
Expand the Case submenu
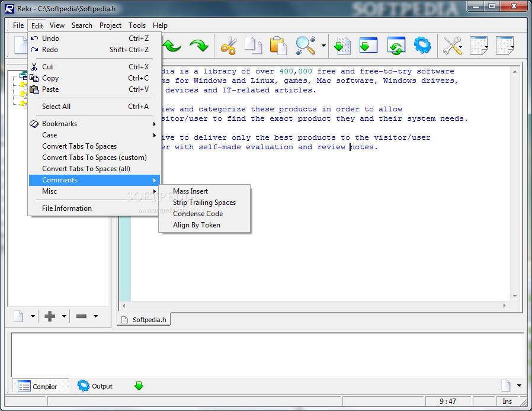pos(94,135)
